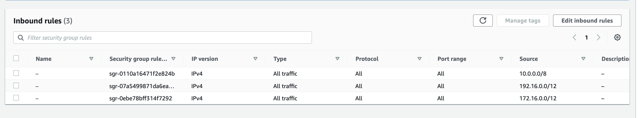Click the Manage tags button
The width and height of the screenshot is (644, 118).
pos(523,21)
